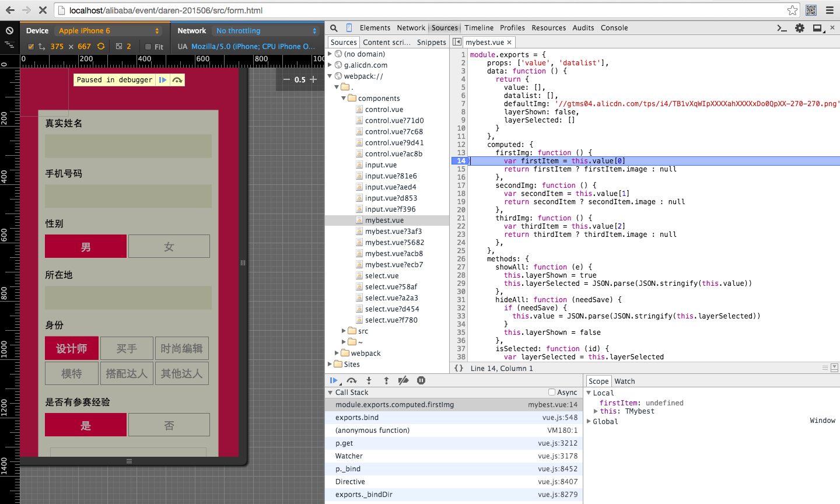Screen dimensions: 840x504
Task: Open the Apple iPhone 6 device dropdown
Action: tap(109, 31)
